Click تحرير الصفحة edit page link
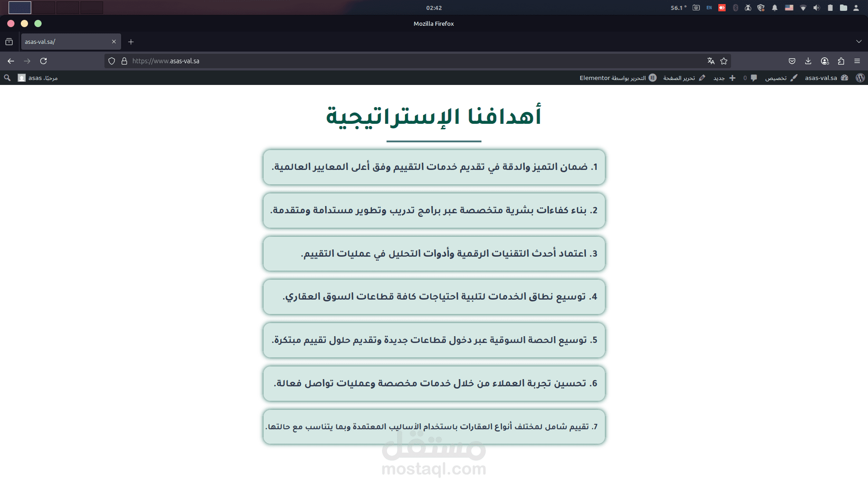This screenshot has width=868, height=488. (684, 78)
